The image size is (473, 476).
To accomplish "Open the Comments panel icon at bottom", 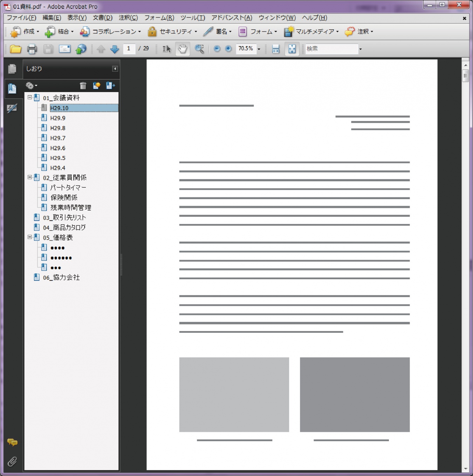I will (x=12, y=442).
